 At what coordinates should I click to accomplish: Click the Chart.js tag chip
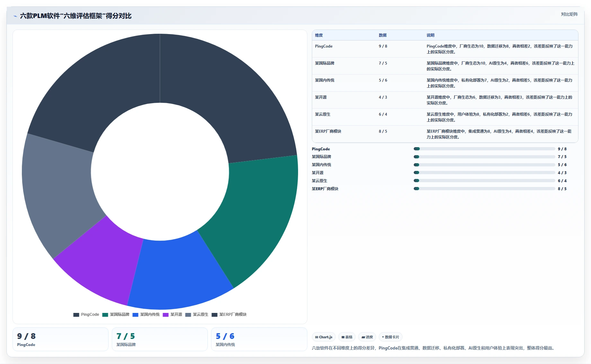click(x=324, y=337)
